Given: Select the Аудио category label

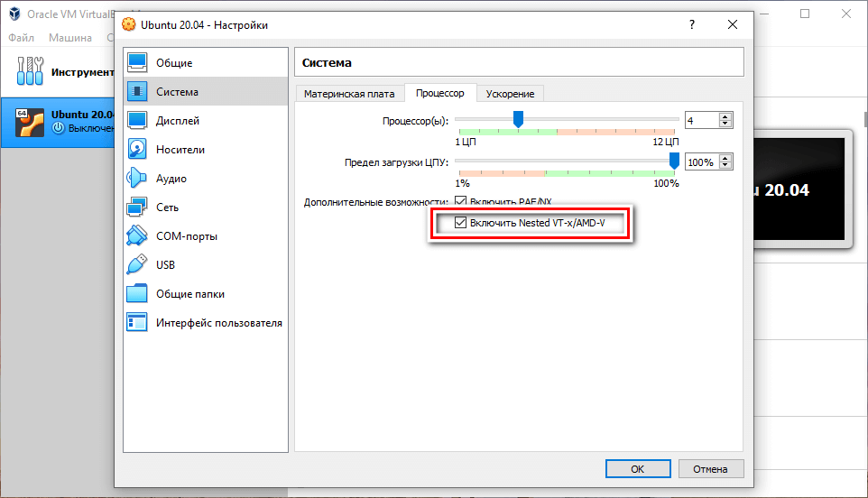Looking at the screenshot, I should [171, 179].
